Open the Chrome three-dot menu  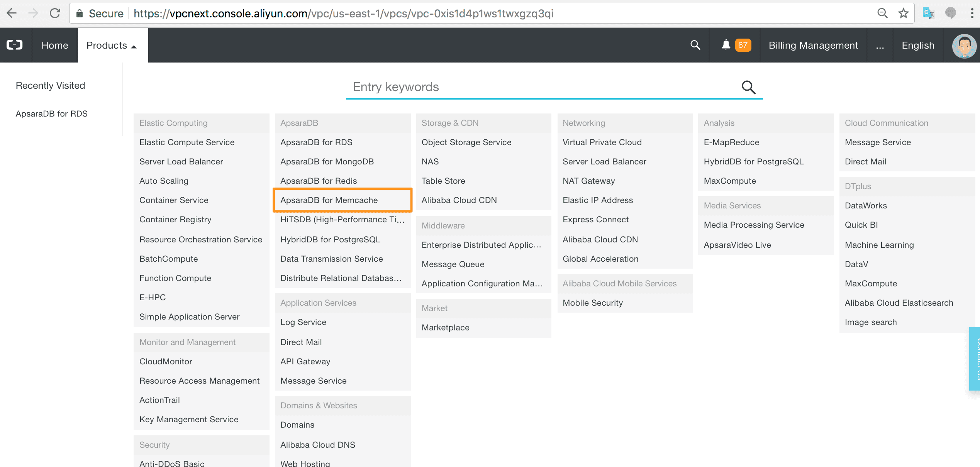tap(972, 14)
